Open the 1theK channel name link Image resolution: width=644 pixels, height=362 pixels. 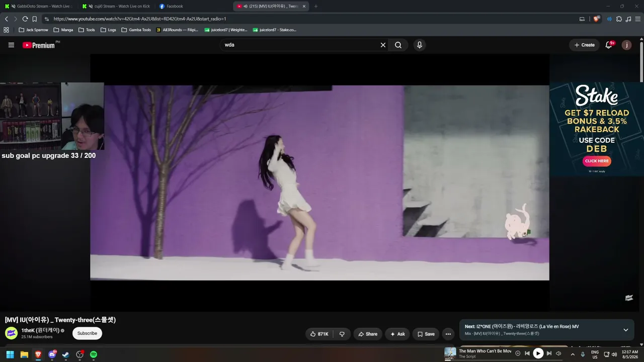[x=40, y=330]
